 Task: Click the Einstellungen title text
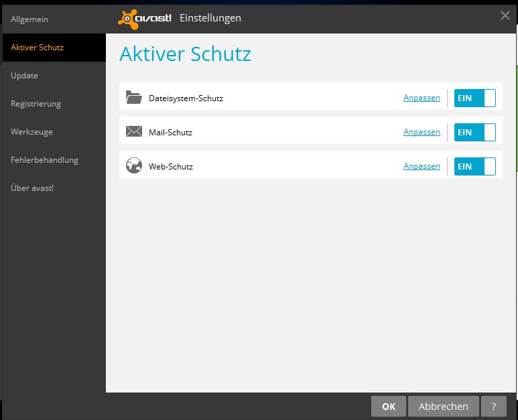click(210, 18)
